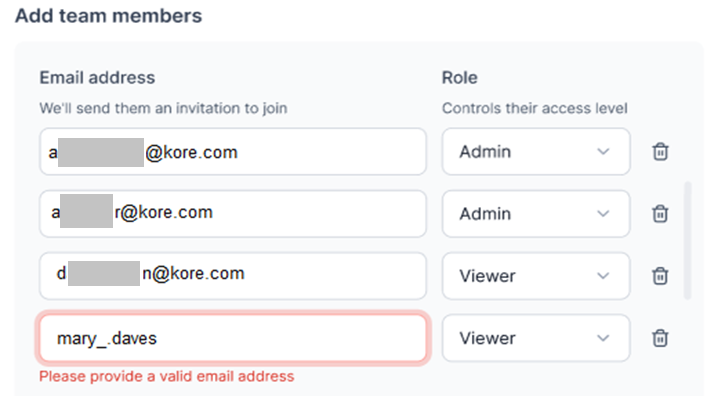The image size is (706, 396).
Task: Click the second email field ending r@kore.com
Action: pos(233,213)
